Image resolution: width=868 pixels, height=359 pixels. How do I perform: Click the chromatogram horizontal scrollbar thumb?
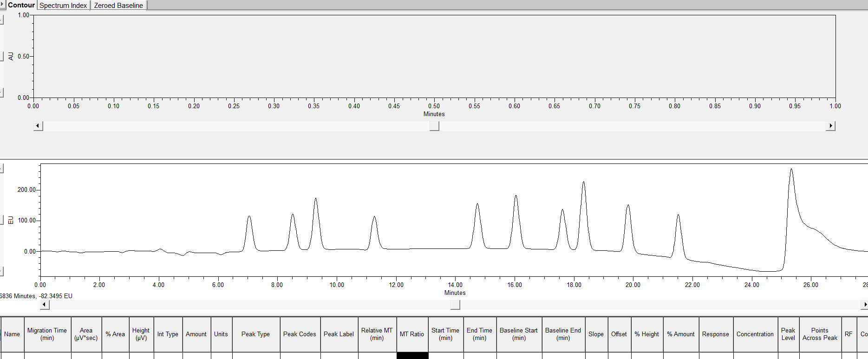pos(455,305)
